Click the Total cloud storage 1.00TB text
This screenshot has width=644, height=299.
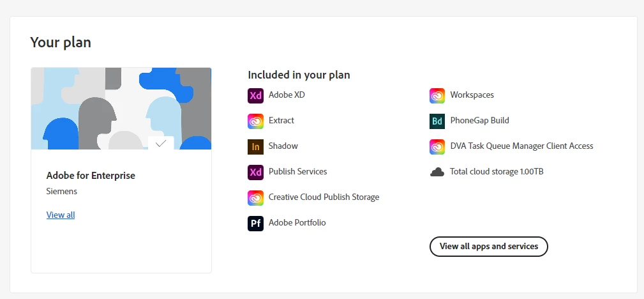coord(497,171)
